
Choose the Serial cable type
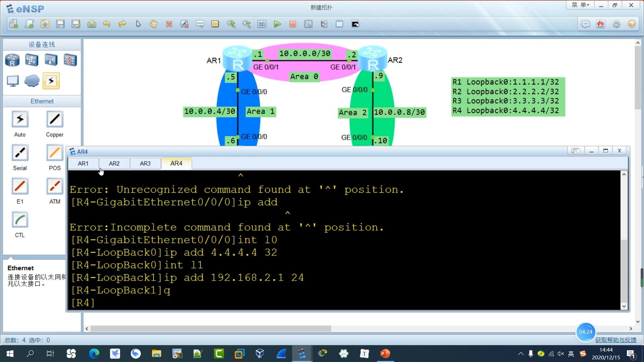(x=20, y=153)
